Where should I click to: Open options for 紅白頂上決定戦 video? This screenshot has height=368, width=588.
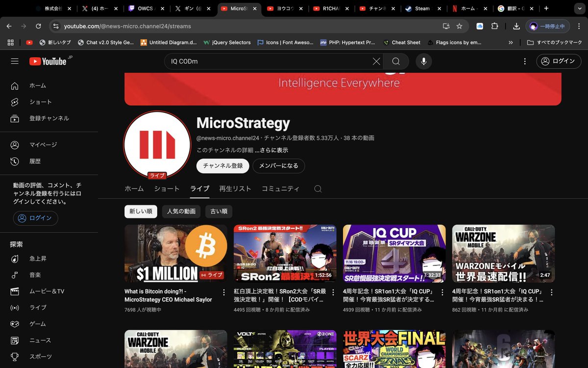click(333, 292)
